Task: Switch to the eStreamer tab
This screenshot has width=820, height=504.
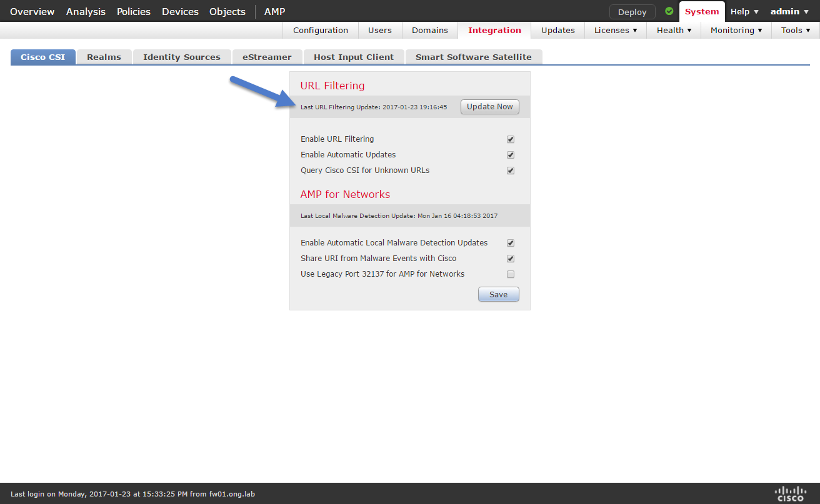Action: (x=267, y=57)
